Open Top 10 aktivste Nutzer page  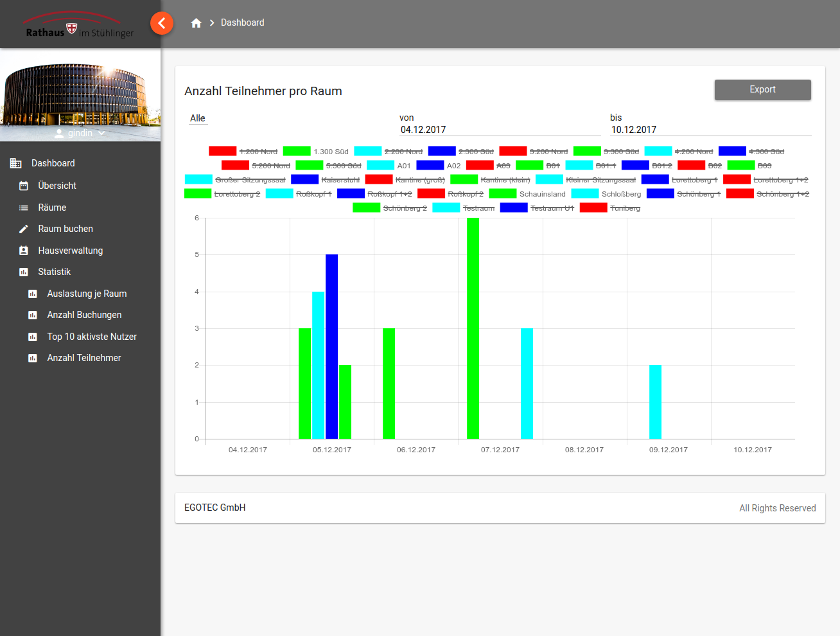[x=92, y=337]
